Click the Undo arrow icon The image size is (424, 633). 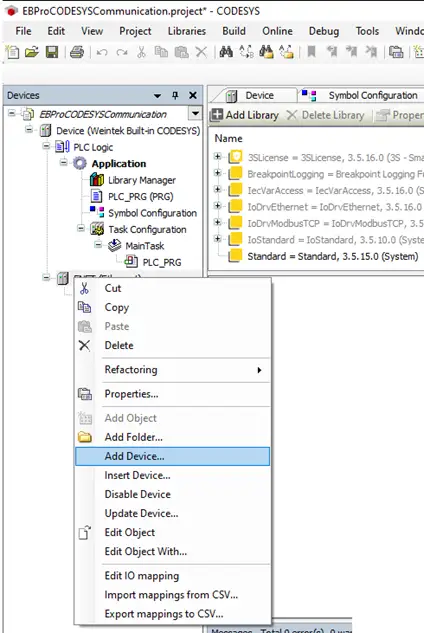(x=102, y=52)
